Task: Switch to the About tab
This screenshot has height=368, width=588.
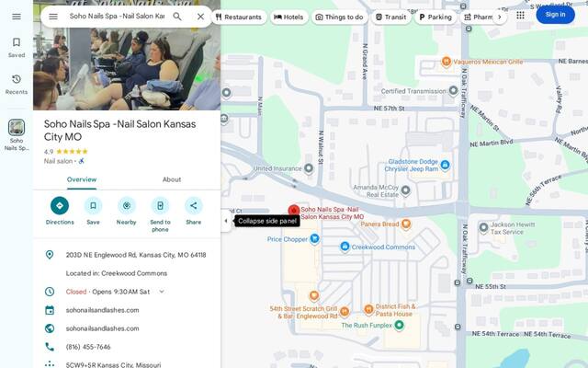Action: pos(172,179)
